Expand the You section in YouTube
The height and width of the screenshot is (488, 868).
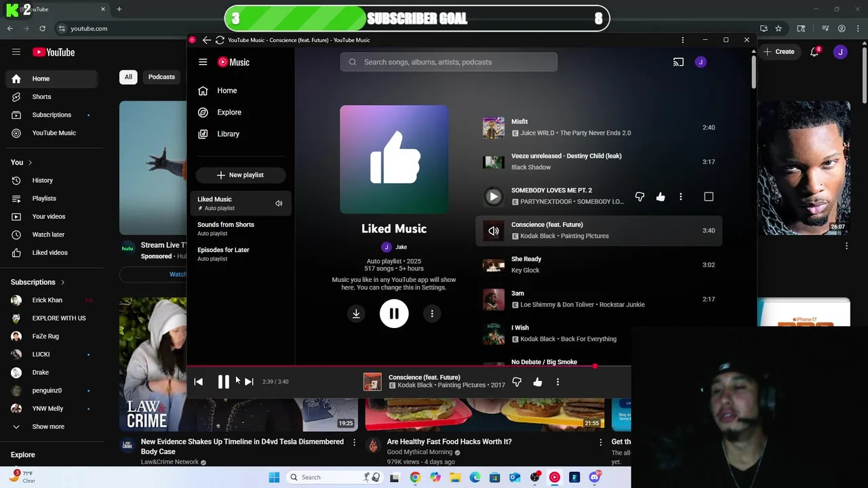tap(21, 163)
